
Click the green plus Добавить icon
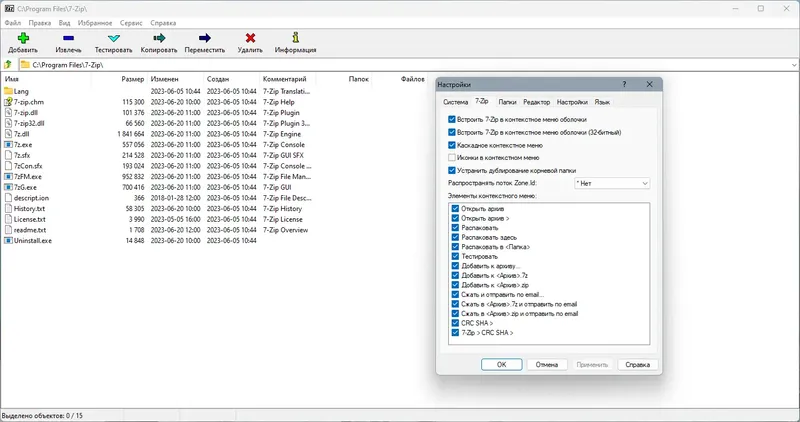[23, 38]
